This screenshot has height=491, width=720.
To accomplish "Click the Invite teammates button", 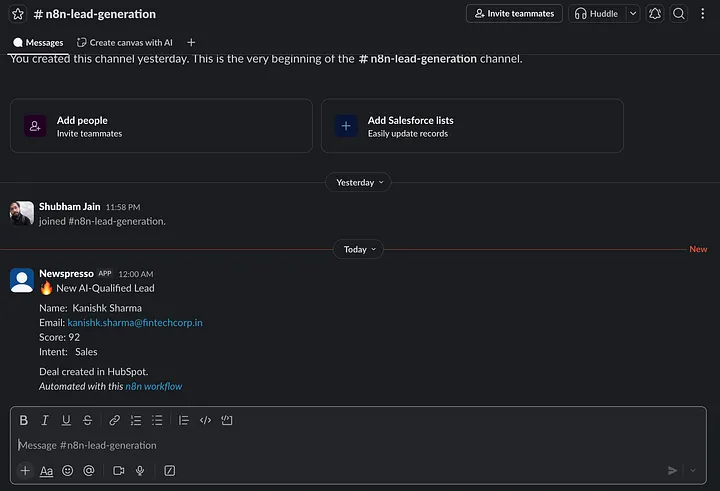I will (x=514, y=14).
